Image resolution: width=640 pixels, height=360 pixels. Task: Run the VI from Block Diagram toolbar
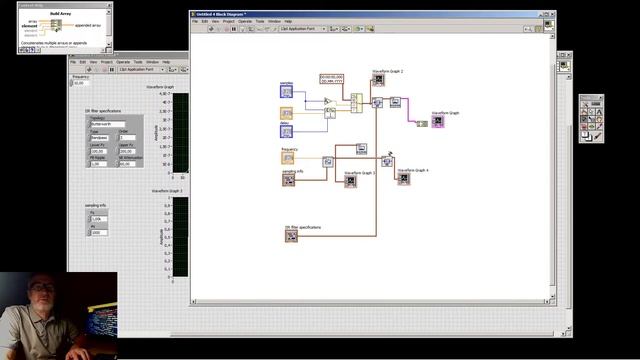211,29
